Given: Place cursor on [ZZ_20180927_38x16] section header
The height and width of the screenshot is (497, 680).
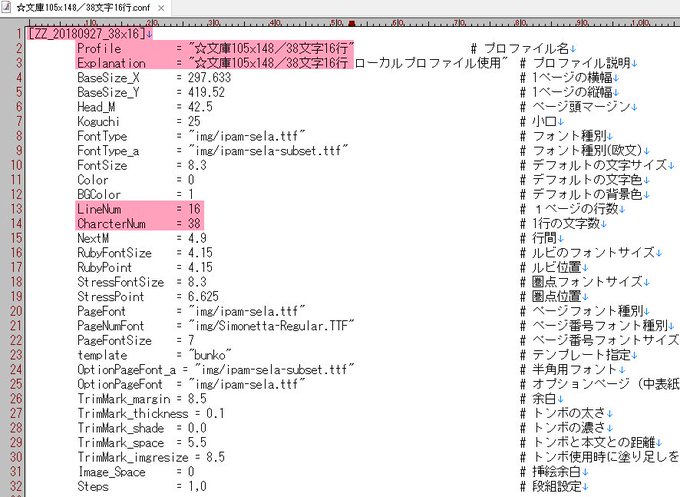Looking at the screenshot, I should coord(86,34).
